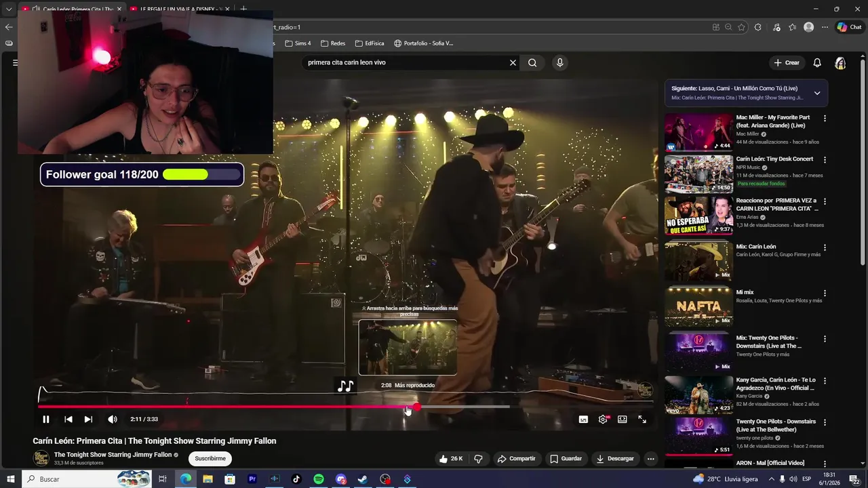Open options for Kany García video

click(x=825, y=380)
